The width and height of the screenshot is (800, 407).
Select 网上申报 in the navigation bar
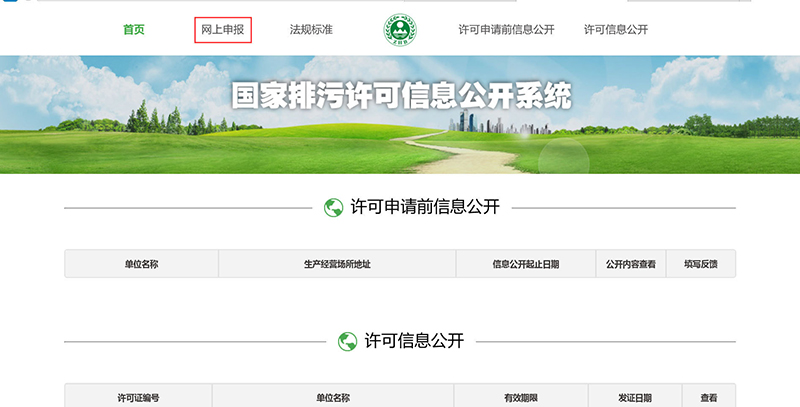[222, 30]
